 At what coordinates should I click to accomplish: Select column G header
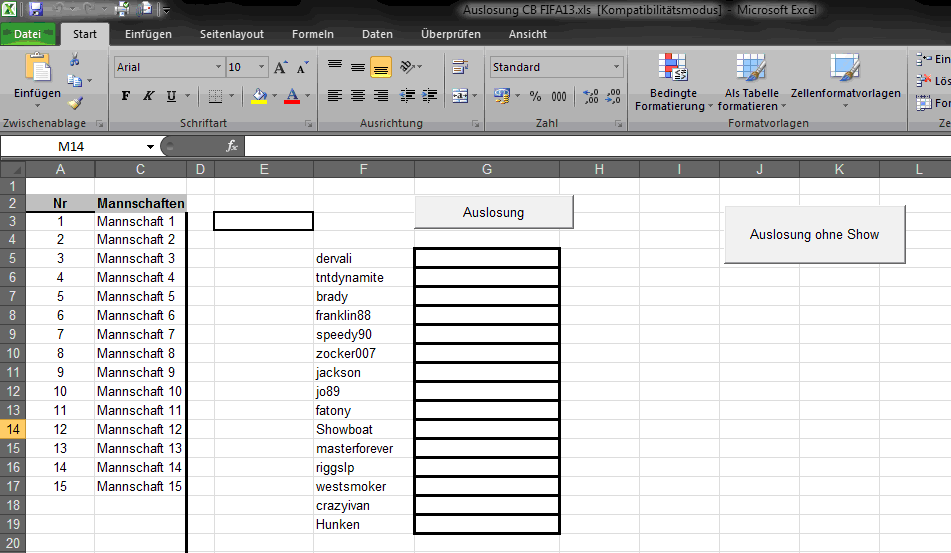(487, 169)
